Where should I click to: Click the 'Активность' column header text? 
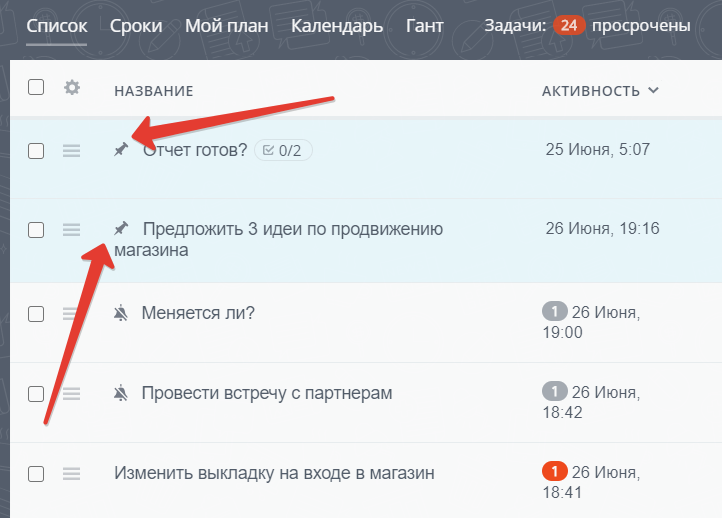tap(591, 91)
